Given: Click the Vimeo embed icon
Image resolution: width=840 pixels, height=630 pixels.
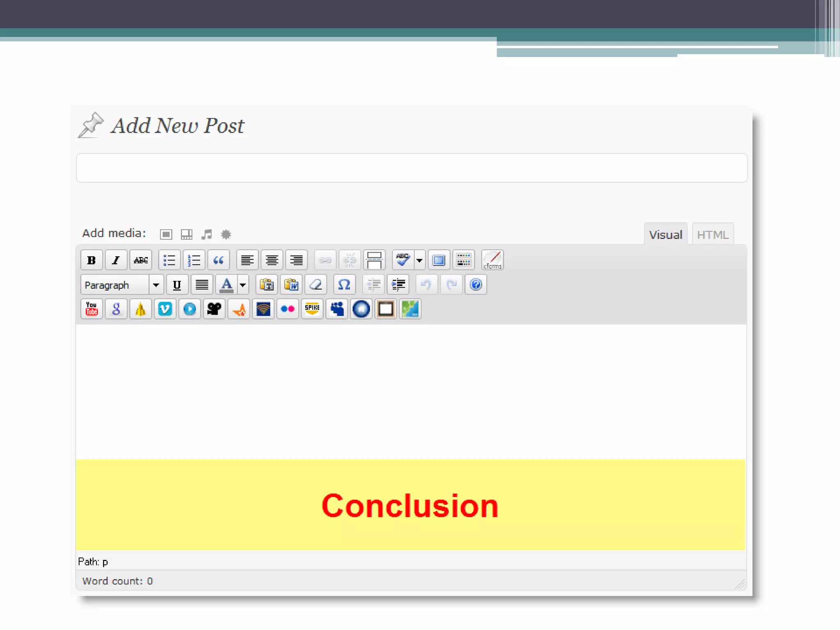Looking at the screenshot, I should [165, 309].
